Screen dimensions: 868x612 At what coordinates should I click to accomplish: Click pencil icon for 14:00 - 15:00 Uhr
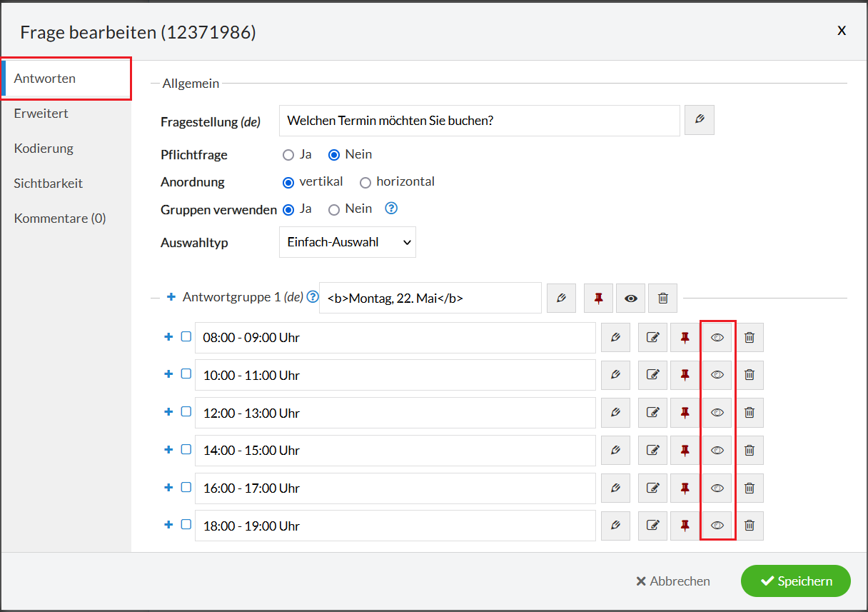click(615, 451)
